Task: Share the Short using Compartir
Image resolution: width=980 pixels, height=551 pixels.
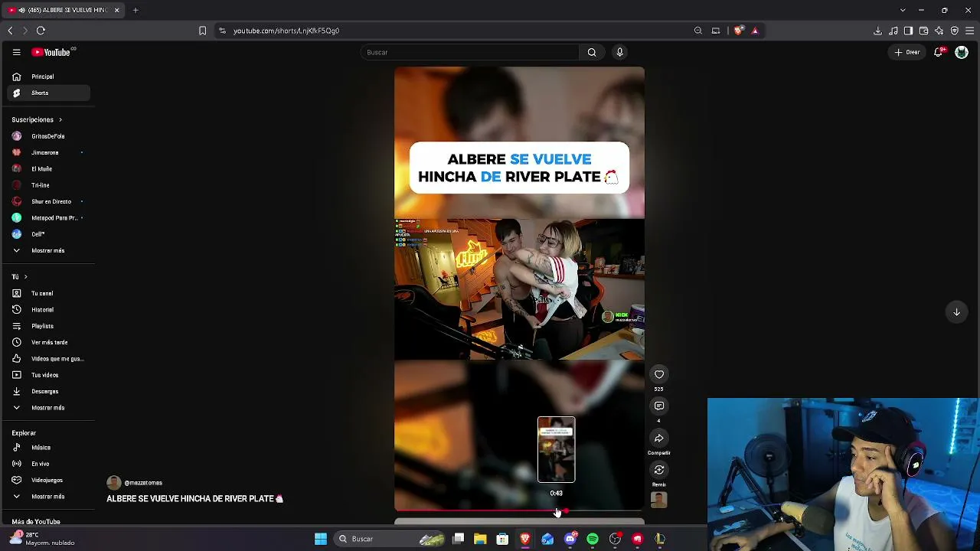Action: (659, 439)
